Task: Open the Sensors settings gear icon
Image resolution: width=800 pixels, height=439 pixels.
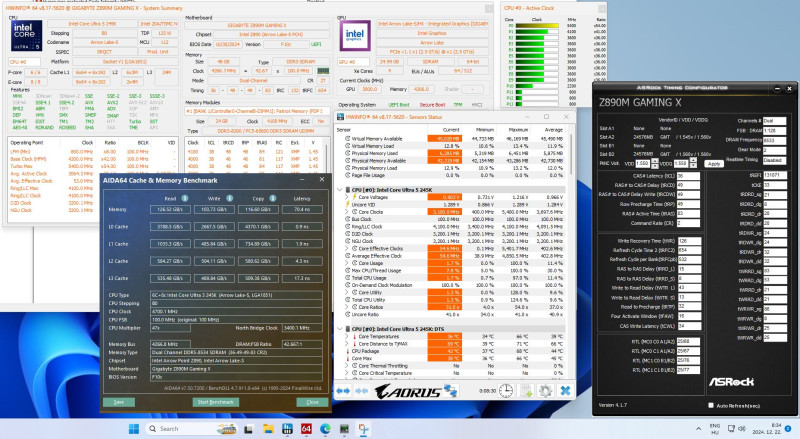Action: point(545,391)
